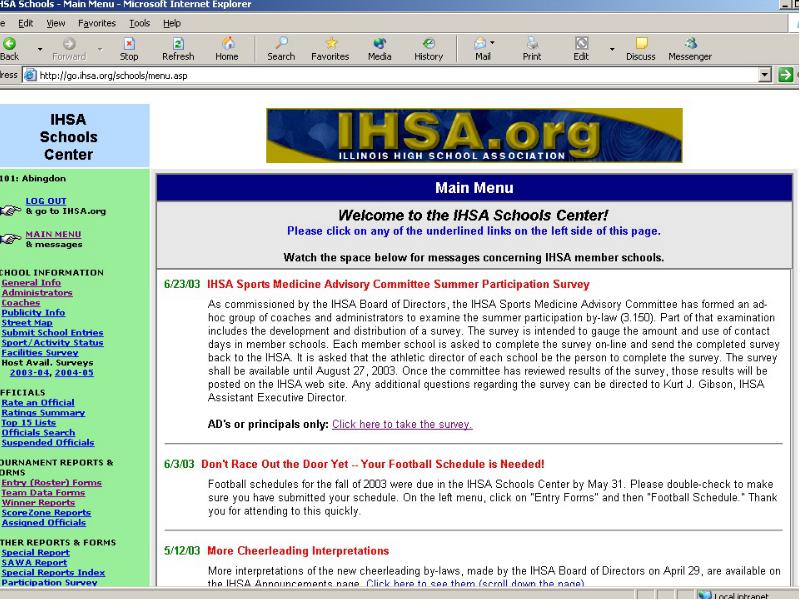The width and height of the screenshot is (800, 600).
Task: Open the Administrators link
Action: click(x=37, y=293)
